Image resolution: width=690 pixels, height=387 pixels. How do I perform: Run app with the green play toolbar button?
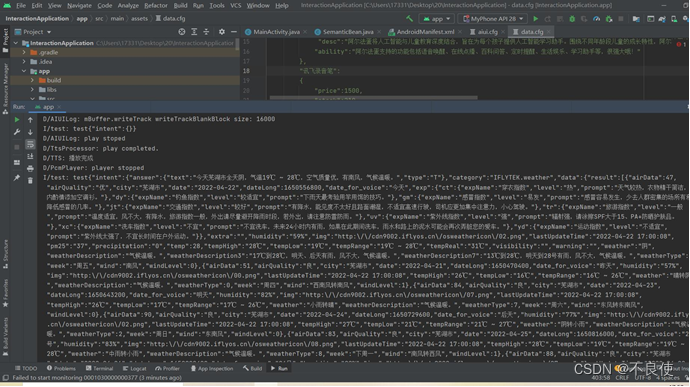[536, 19]
